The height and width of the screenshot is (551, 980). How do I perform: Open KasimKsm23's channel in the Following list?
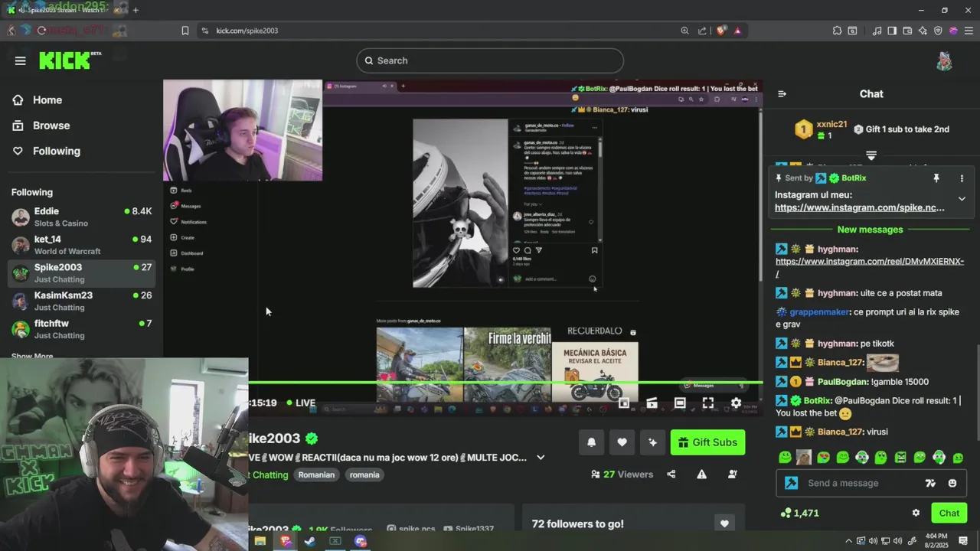click(x=81, y=301)
